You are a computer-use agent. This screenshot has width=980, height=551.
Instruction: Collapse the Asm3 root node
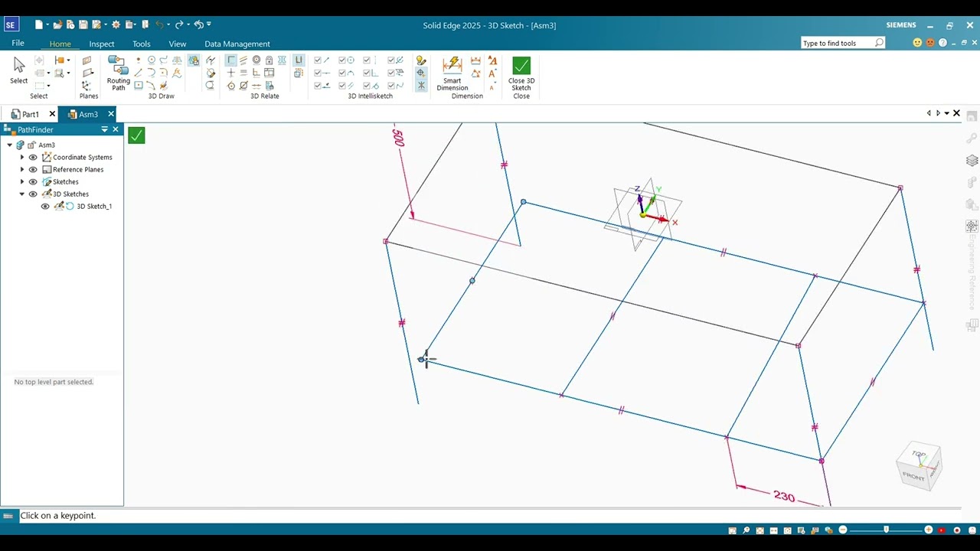[x=9, y=145]
